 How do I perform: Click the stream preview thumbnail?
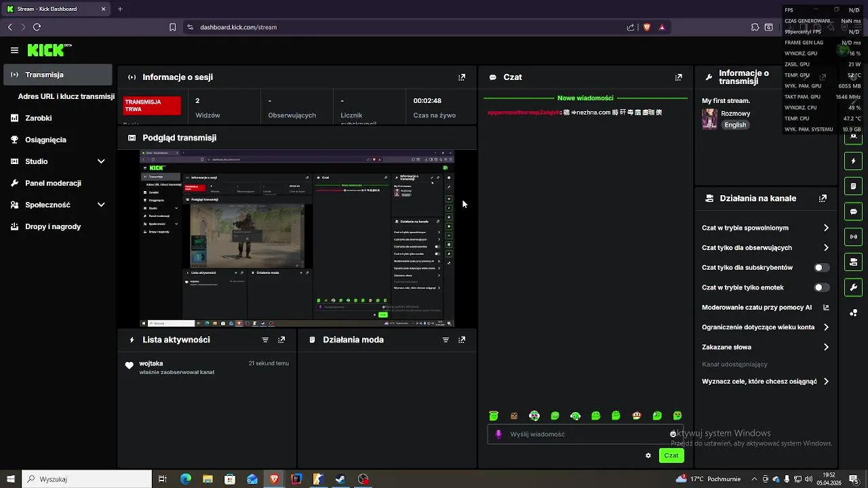click(297, 239)
